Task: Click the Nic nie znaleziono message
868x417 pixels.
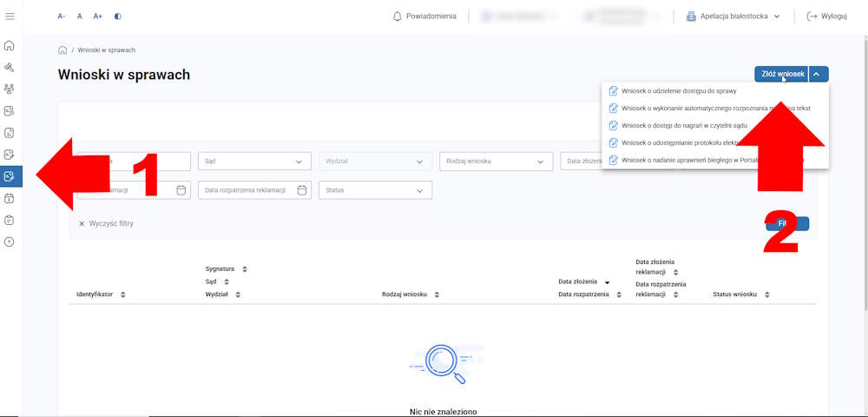Action: (443, 412)
